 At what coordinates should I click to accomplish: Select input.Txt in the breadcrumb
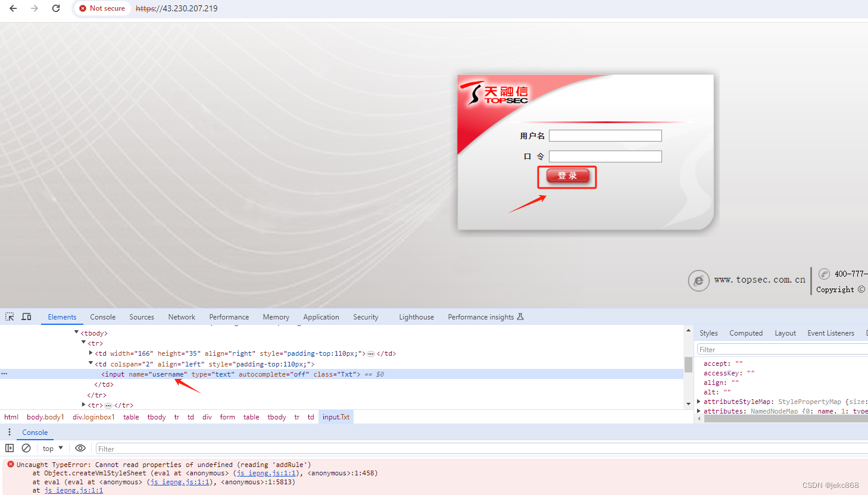click(336, 417)
